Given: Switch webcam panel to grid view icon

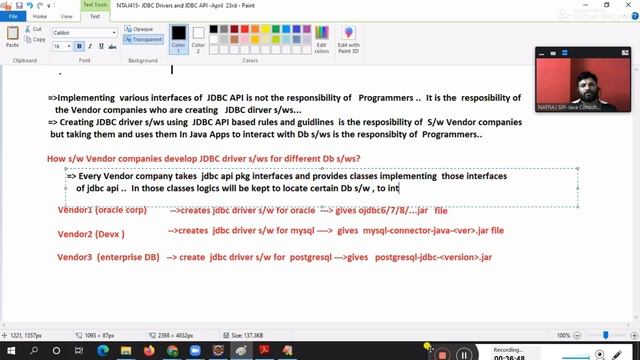Looking at the screenshot, I should coord(564,53).
